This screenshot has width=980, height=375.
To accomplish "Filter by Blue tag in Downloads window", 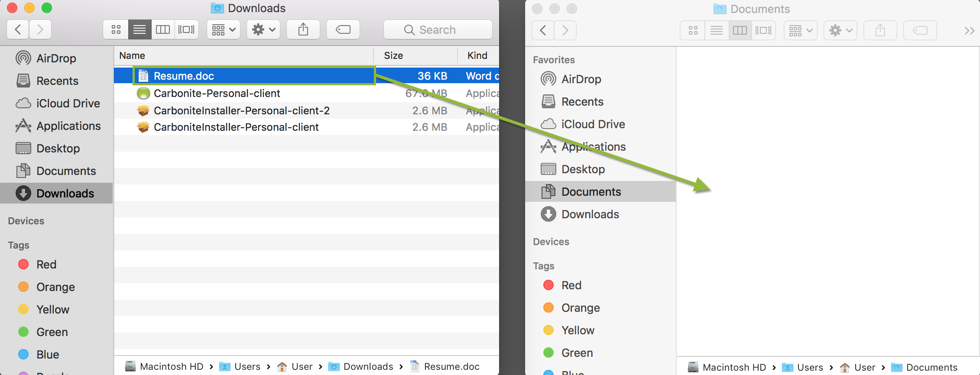I will (x=56, y=354).
